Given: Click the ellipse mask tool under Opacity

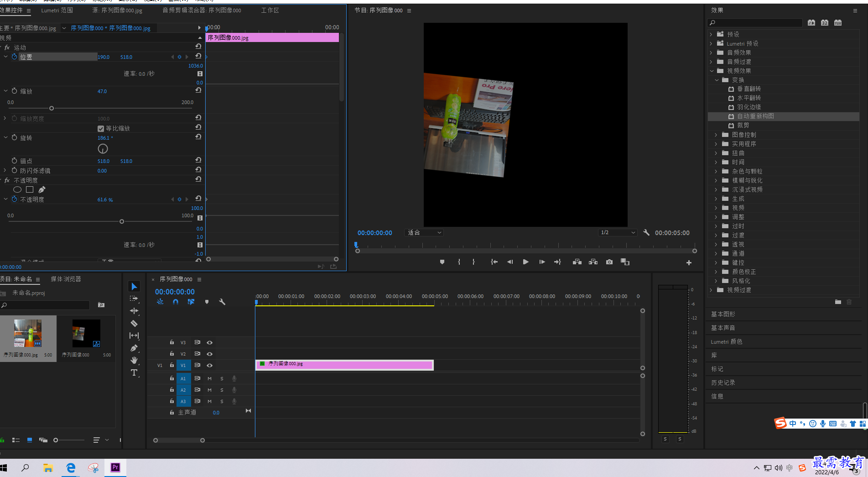Looking at the screenshot, I should coord(17,189).
